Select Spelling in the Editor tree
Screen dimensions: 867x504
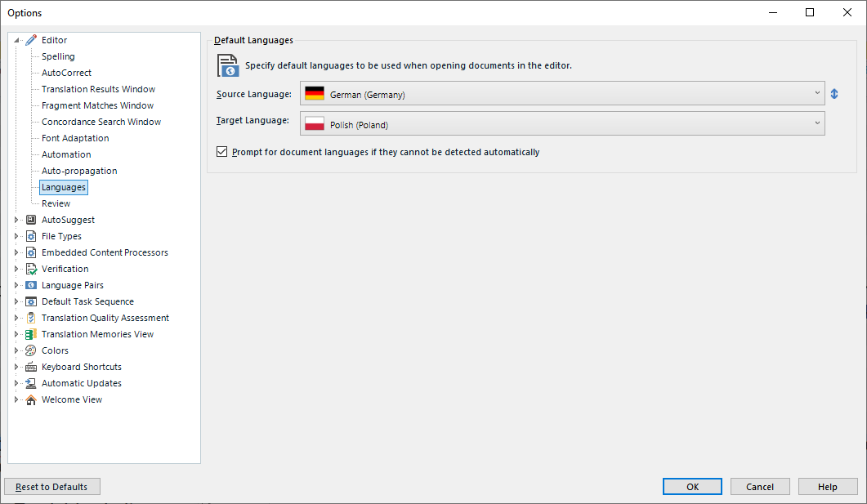pyautogui.click(x=57, y=56)
